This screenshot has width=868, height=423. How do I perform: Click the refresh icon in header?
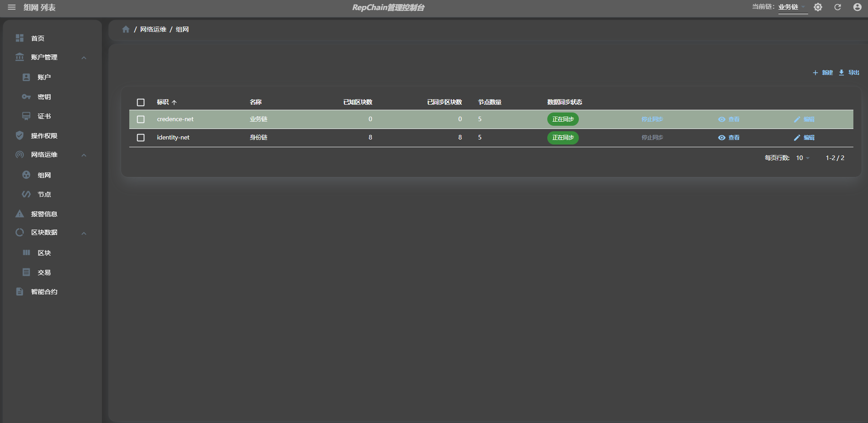(x=837, y=7)
